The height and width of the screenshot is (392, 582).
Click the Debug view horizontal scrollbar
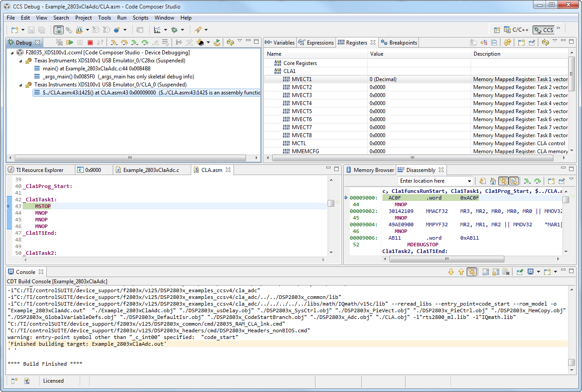pyautogui.click(x=130, y=158)
